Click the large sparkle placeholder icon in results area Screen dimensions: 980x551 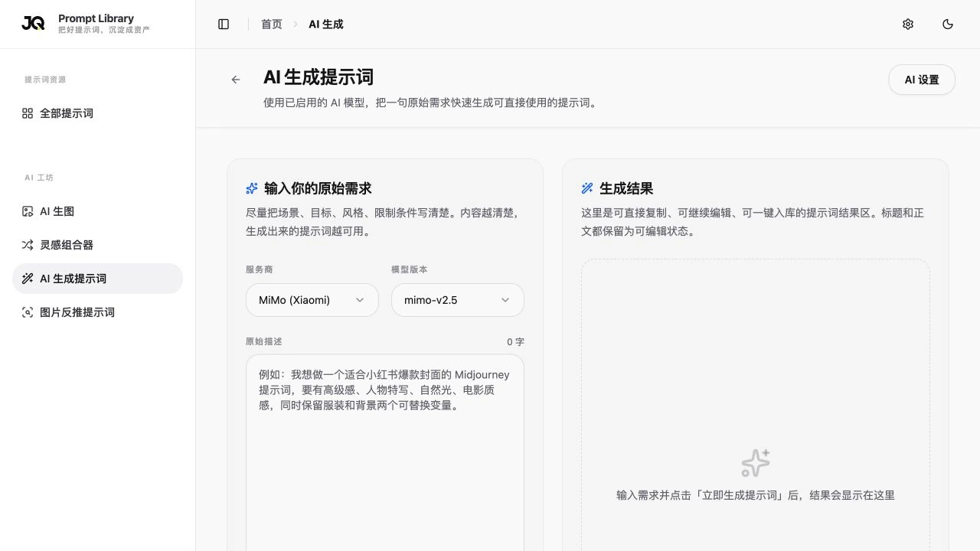756,463
